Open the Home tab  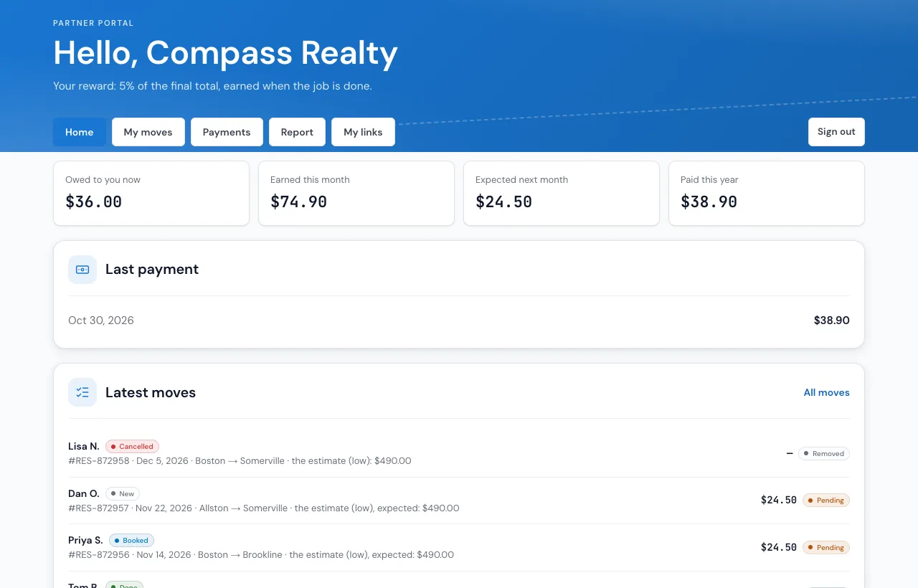pos(80,132)
